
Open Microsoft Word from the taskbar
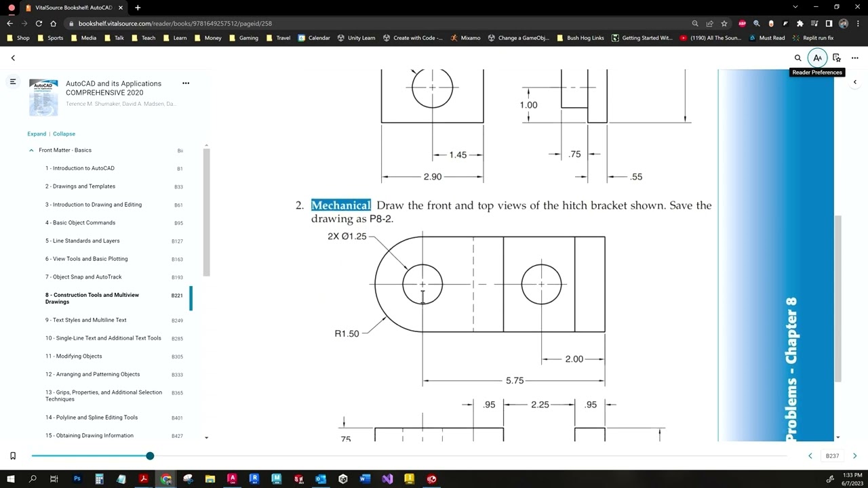coord(365,479)
